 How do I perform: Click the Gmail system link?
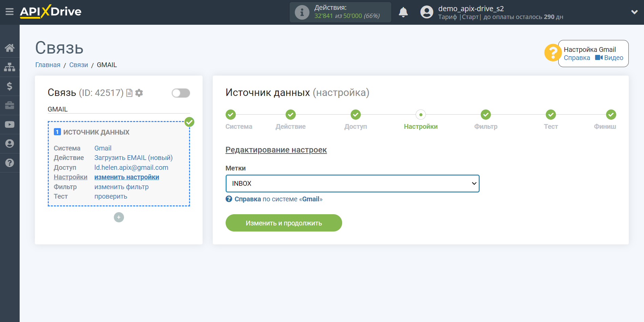click(x=103, y=148)
